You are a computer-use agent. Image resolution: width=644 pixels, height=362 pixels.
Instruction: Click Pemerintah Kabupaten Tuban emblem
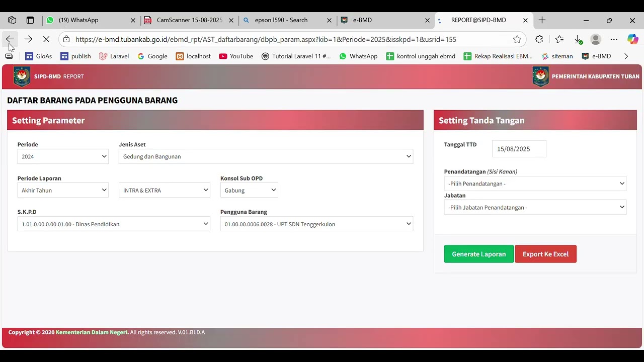[x=540, y=76]
